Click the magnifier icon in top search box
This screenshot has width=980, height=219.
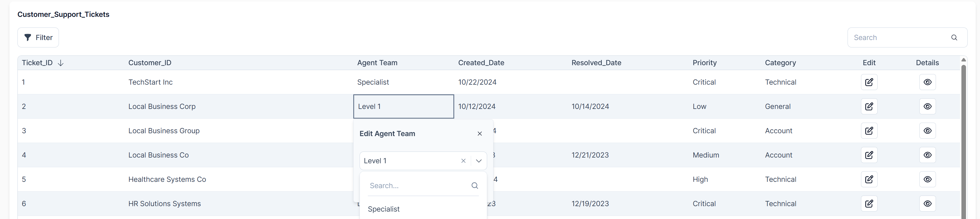pos(954,38)
